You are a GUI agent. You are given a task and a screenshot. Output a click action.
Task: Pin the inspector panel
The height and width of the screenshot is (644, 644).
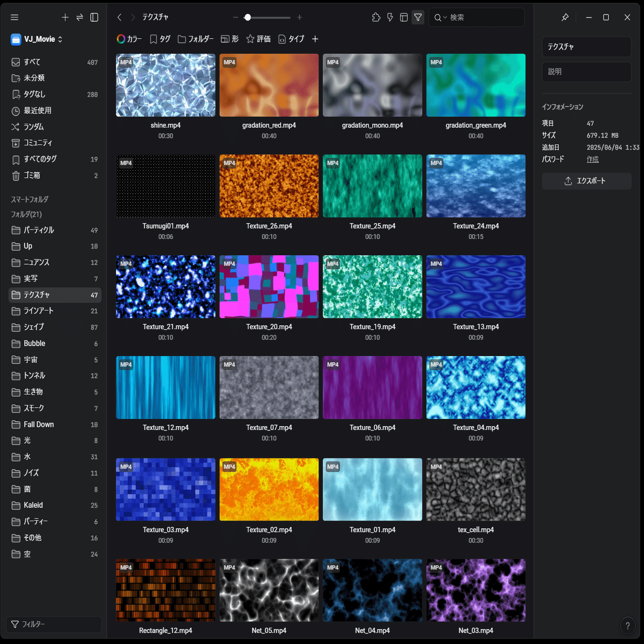point(565,17)
